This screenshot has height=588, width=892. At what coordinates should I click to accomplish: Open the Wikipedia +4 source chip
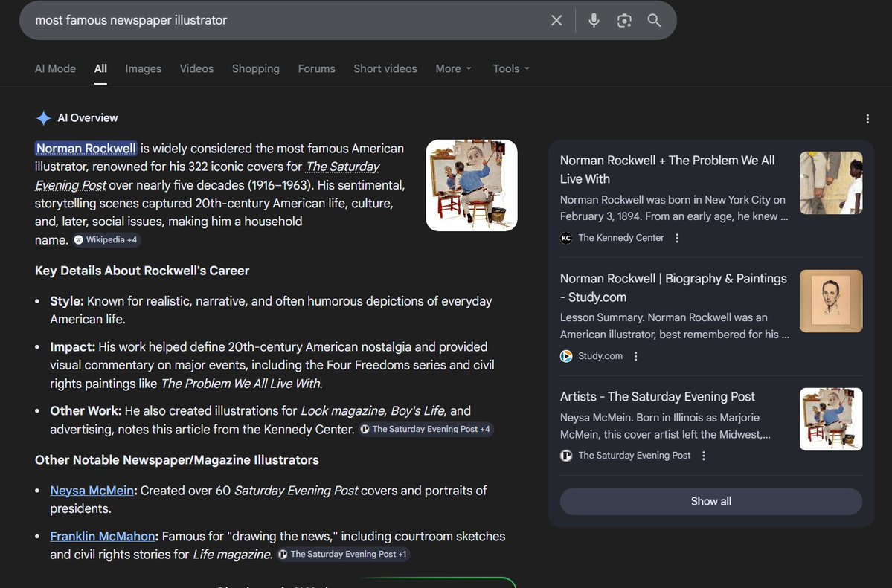(106, 240)
